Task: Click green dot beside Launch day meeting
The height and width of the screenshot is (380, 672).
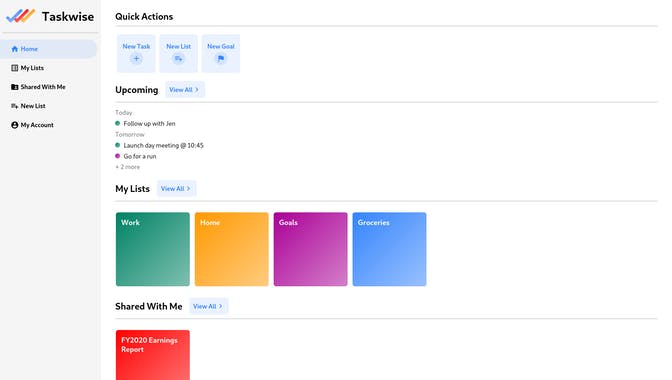Action: 117,145
